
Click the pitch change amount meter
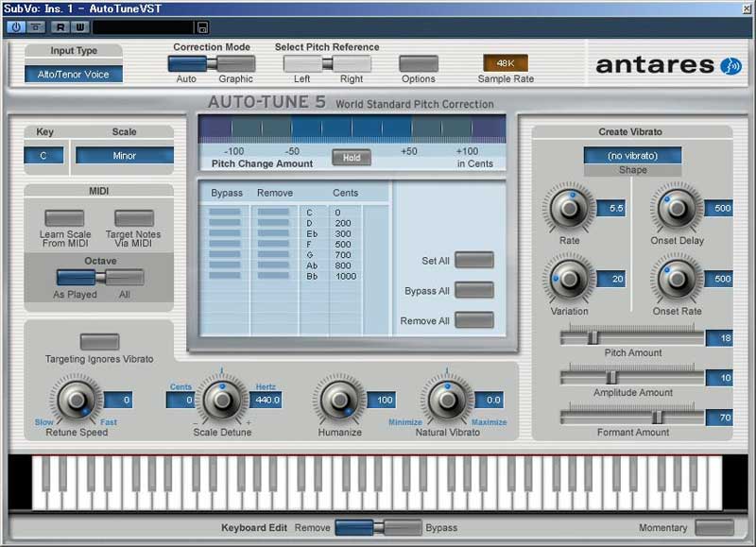point(352,128)
